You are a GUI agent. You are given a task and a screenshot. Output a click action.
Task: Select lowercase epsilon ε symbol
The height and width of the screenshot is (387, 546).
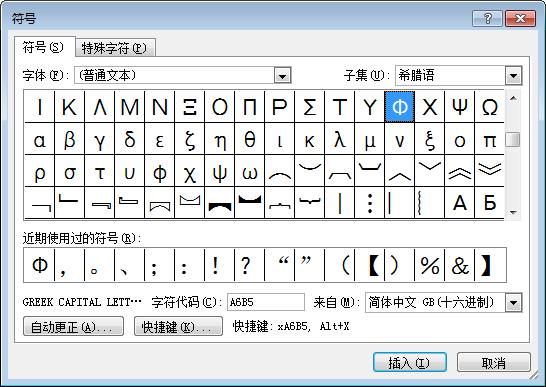click(x=160, y=139)
